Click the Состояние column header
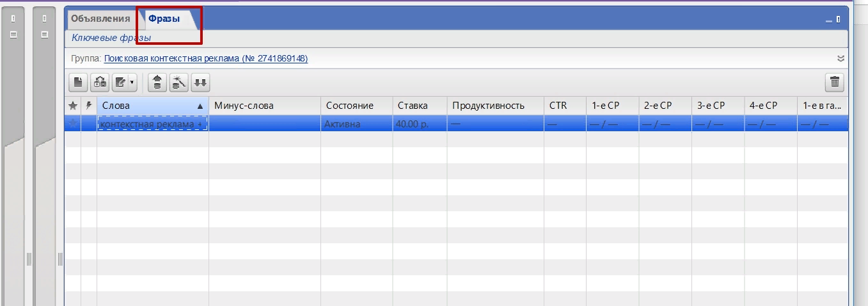Viewport: 868px width, 306px height. pos(357,106)
